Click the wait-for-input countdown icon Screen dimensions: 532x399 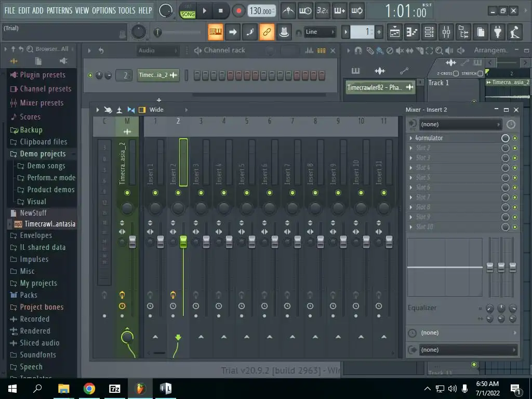tap(305, 11)
